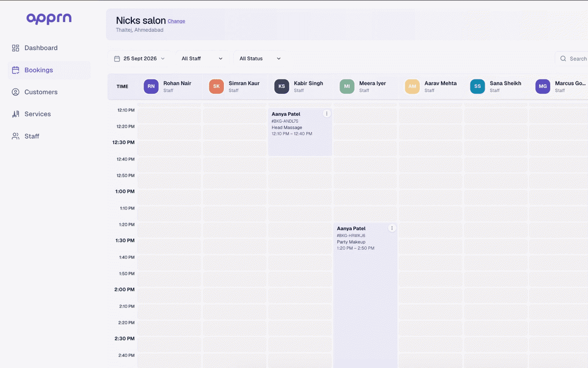Click the 2:00 PM time label
This screenshot has height=368, width=588.
(x=124, y=290)
